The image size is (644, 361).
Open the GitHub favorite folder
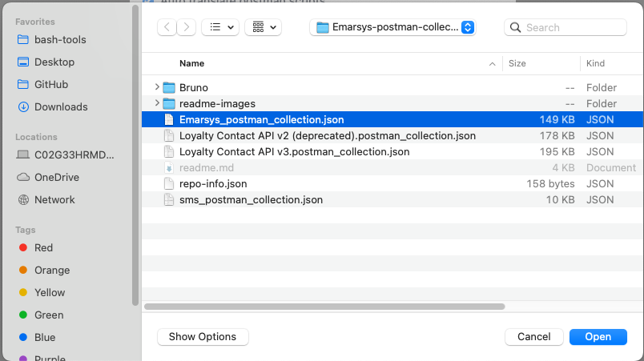(51, 85)
